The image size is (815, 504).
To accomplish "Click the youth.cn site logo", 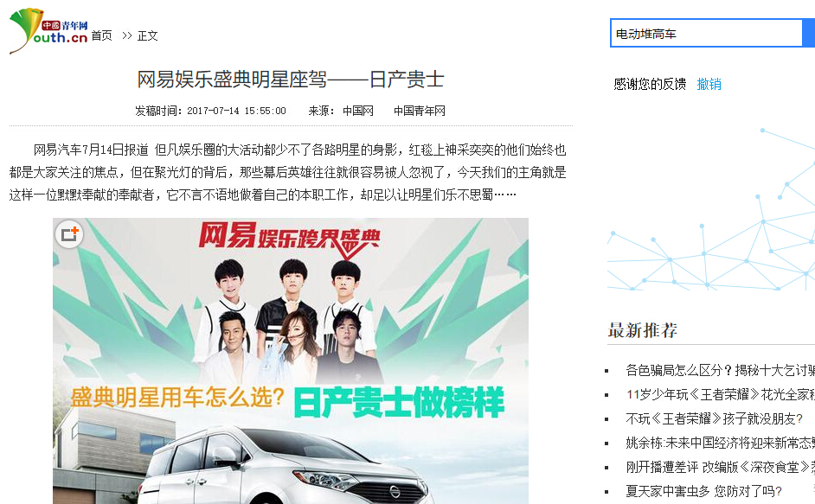I will 48,31.
